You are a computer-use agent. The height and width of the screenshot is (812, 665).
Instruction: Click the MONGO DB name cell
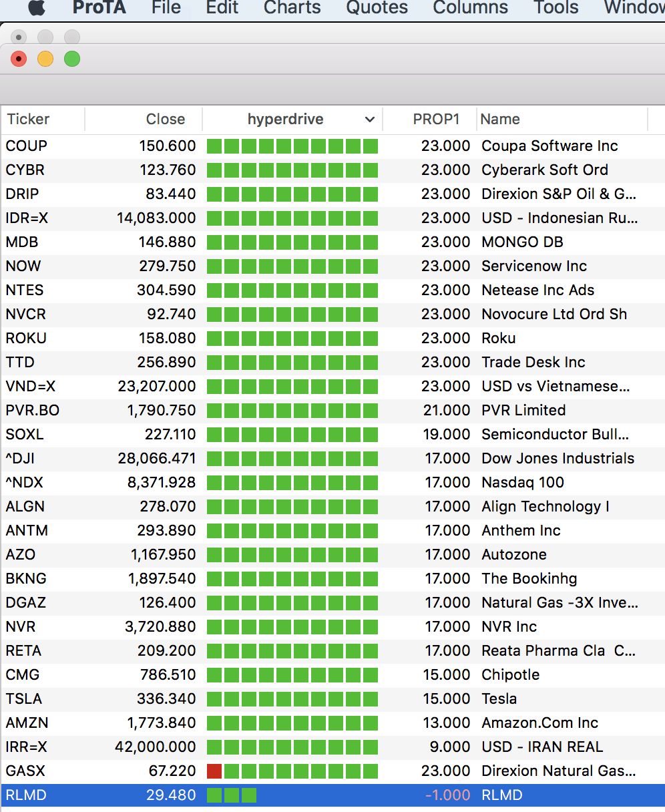(x=523, y=242)
